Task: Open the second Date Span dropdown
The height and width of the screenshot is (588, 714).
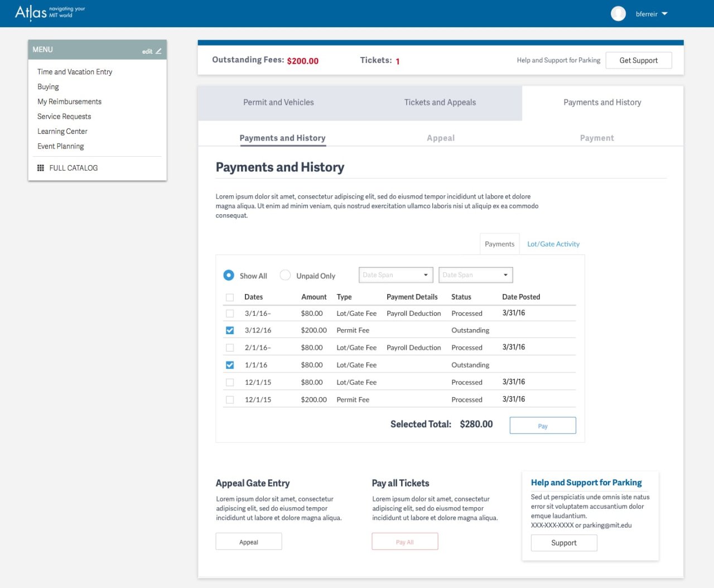Action: point(475,275)
